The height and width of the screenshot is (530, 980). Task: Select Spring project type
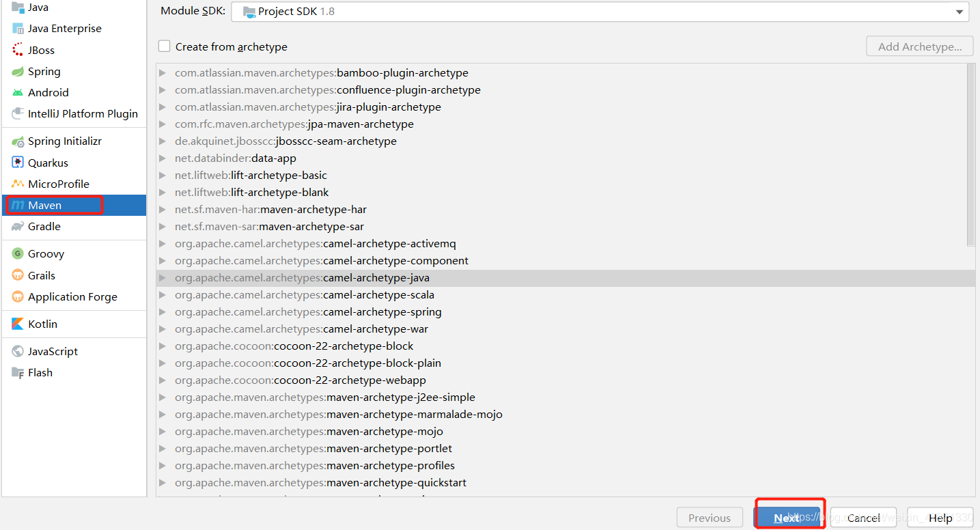[x=74, y=72]
